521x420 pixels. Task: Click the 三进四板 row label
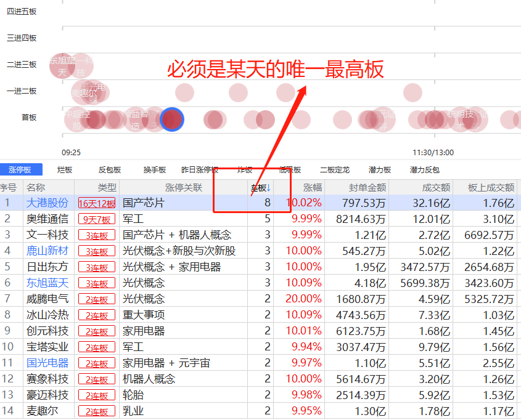22,38
